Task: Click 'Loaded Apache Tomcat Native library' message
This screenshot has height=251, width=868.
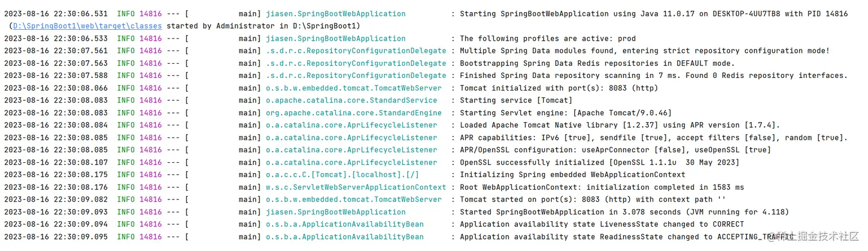Action: tap(620, 125)
